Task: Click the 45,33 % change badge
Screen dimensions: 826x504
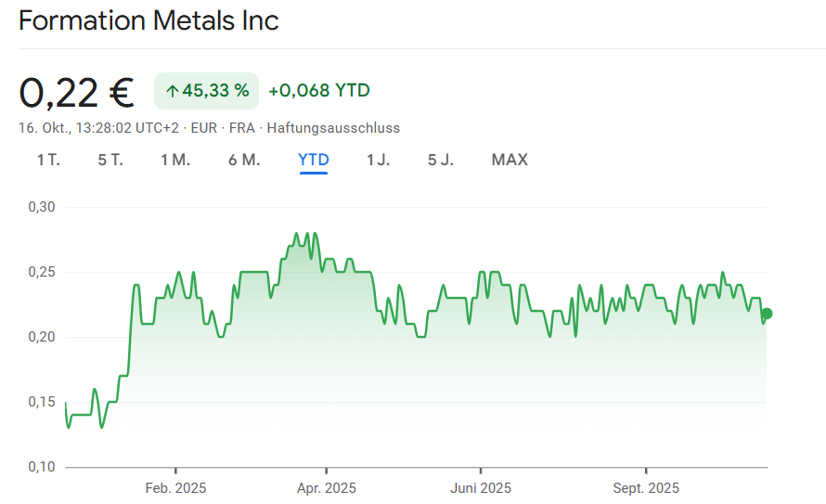Action: pos(206,90)
